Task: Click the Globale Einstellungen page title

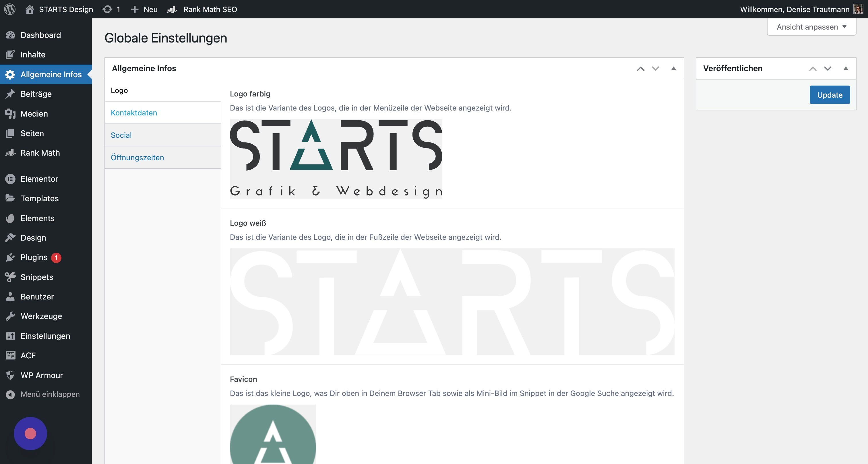Action: 166,38
